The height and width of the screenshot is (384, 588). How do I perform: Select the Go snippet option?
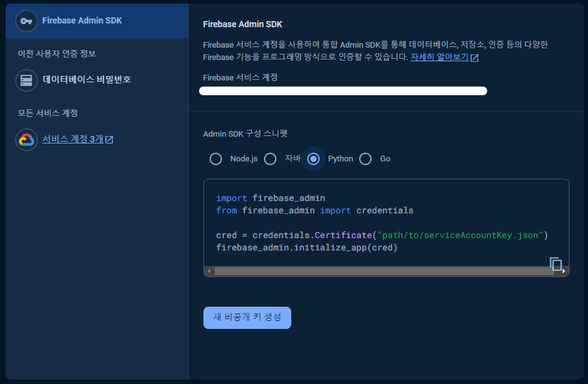coord(365,159)
